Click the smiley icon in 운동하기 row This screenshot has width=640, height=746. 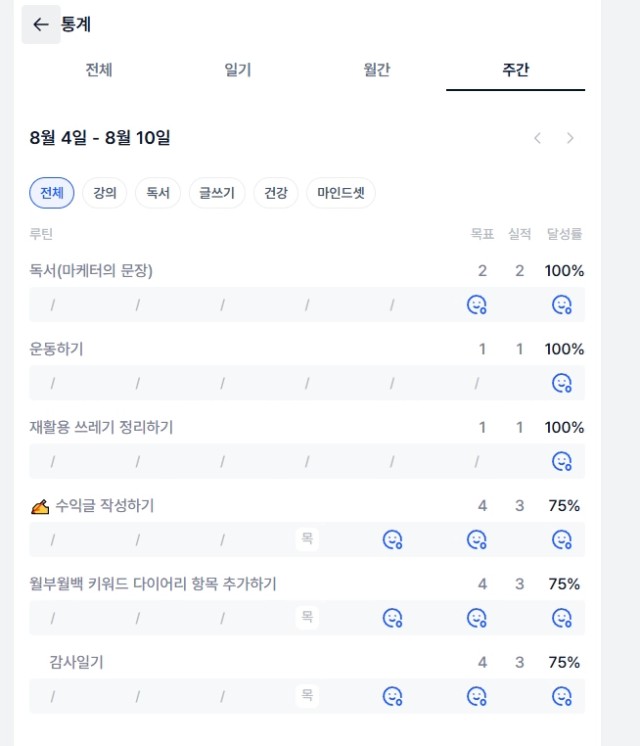[561, 383]
